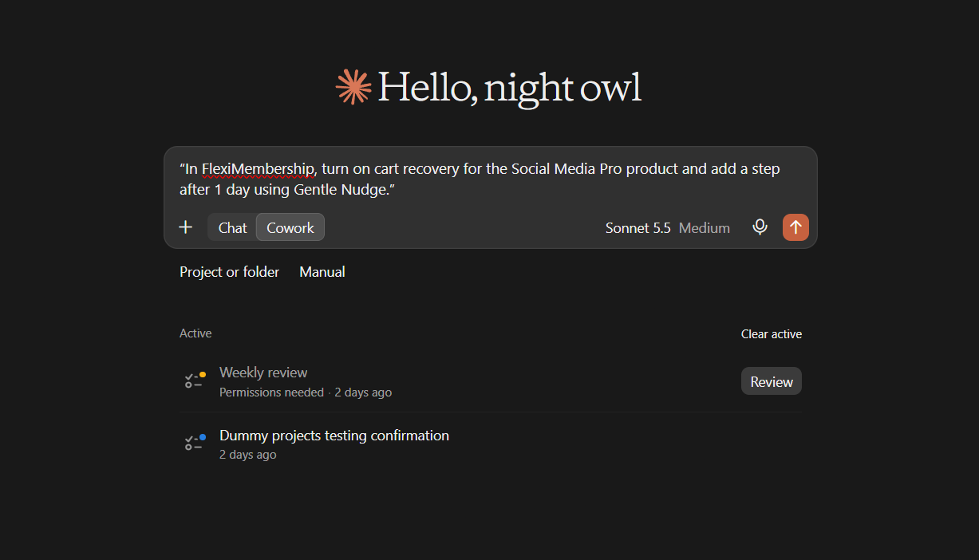The width and height of the screenshot is (979, 560).
Task: Click the Dummy projects task status icon
Action: 195,442
